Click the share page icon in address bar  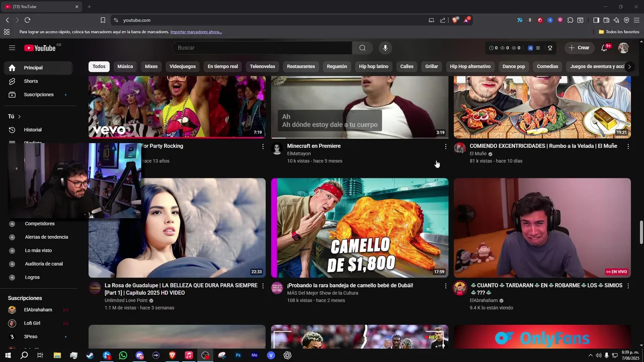point(443,20)
